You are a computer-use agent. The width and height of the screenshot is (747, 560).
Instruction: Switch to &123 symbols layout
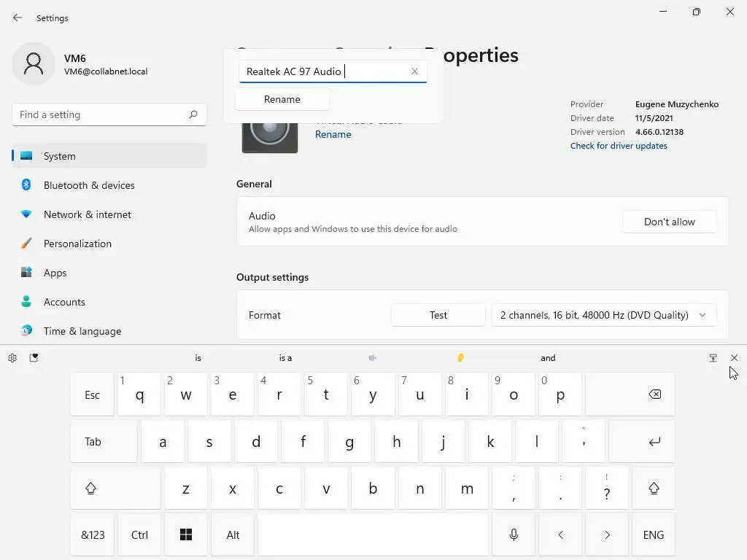(x=92, y=534)
